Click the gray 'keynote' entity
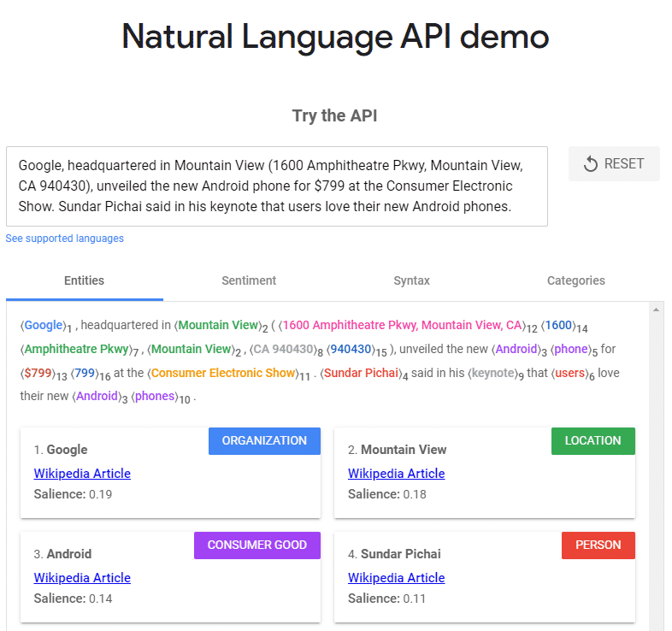The image size is (672, 631). pyautogui.click(x=492, y=373)
